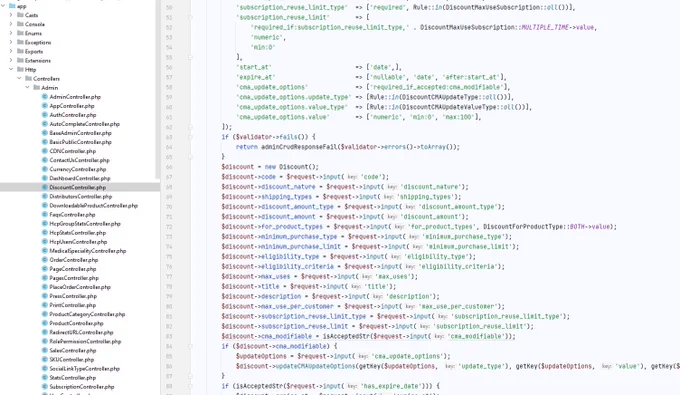680x395 pixels.
Task: Click the class icon beside SalesController.php
Action: [x=45, y=351]
